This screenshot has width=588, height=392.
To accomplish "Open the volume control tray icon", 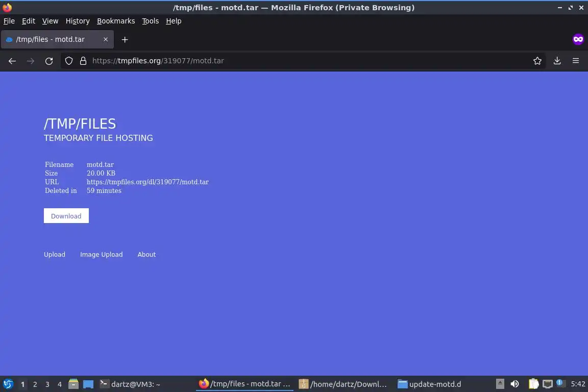I will tap(514, 384).
